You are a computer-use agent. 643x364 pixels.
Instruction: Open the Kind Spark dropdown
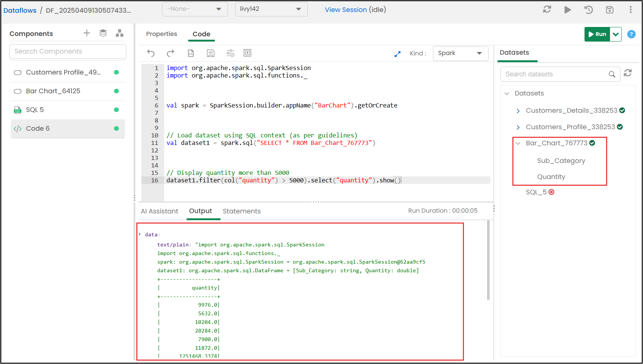tap(460, 53)
